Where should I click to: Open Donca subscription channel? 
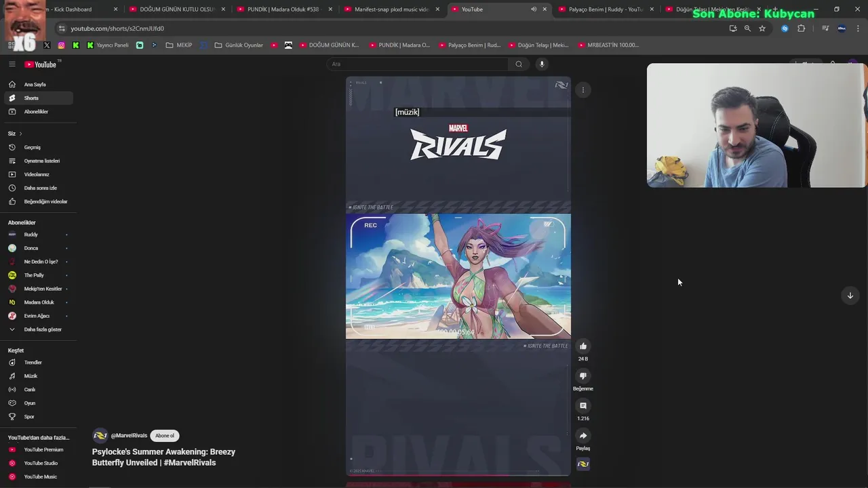[x=39, y=248]
